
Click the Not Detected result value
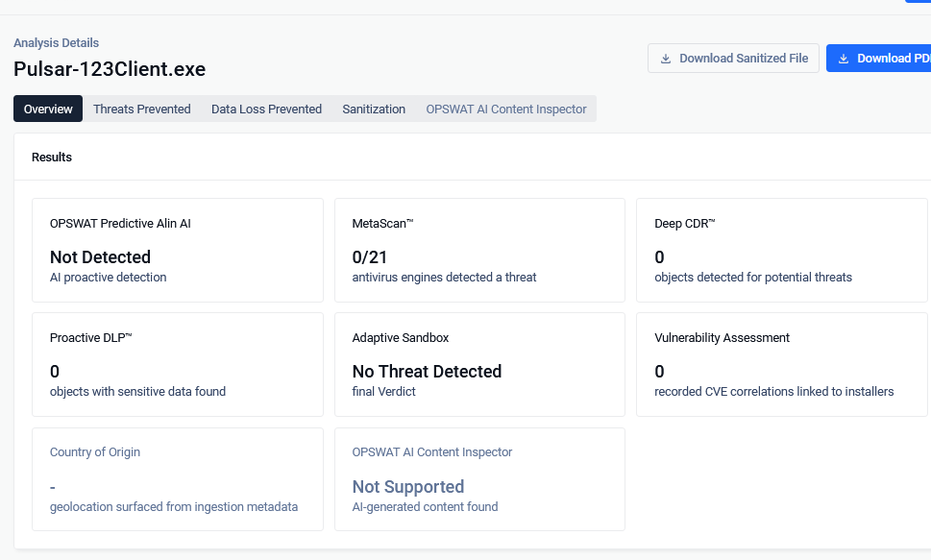[x=100, y=256]
